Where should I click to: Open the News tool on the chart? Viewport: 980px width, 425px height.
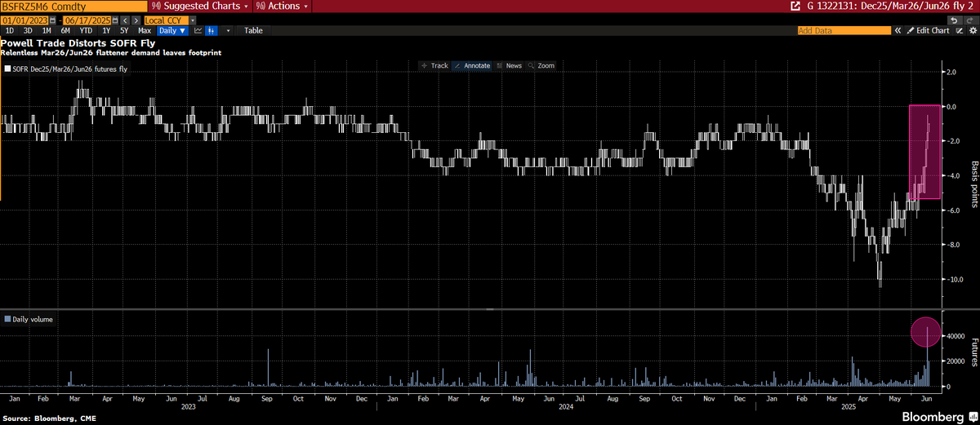click(x=509, y=65)
